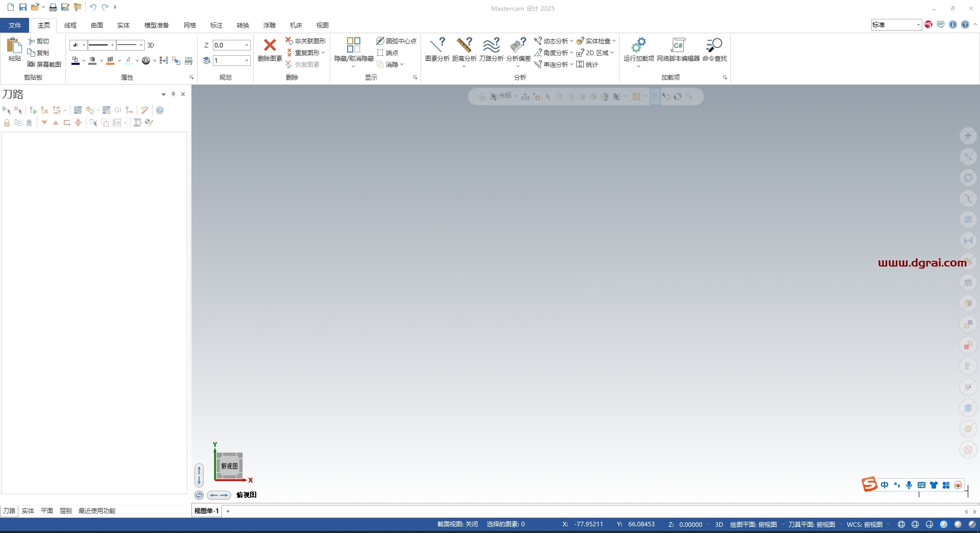
Task: Expand the 串连分析 dropdown
Action: pyautogui.click(x=572, y=65)
